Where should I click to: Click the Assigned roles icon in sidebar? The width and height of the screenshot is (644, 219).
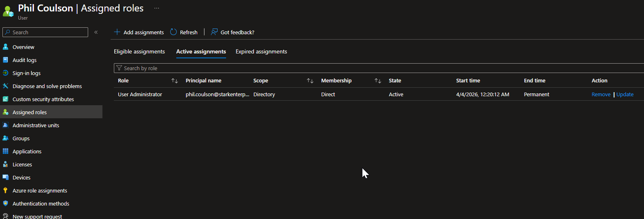pos(5,112)
